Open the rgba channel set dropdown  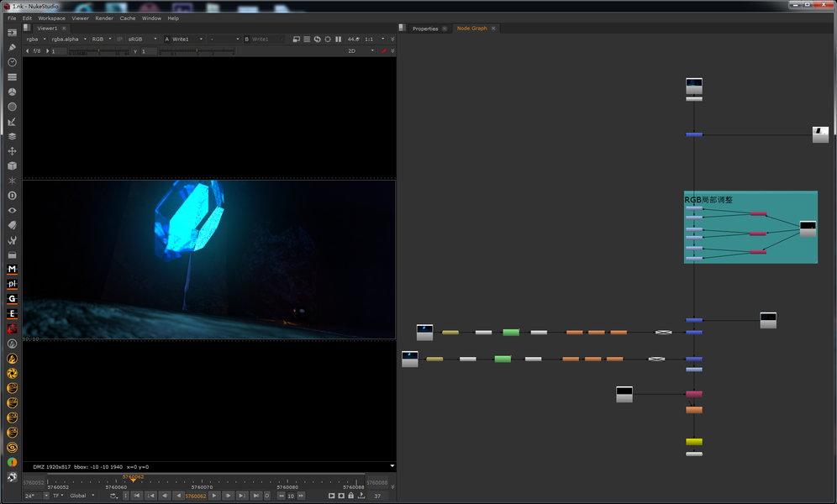click(36, 39)
